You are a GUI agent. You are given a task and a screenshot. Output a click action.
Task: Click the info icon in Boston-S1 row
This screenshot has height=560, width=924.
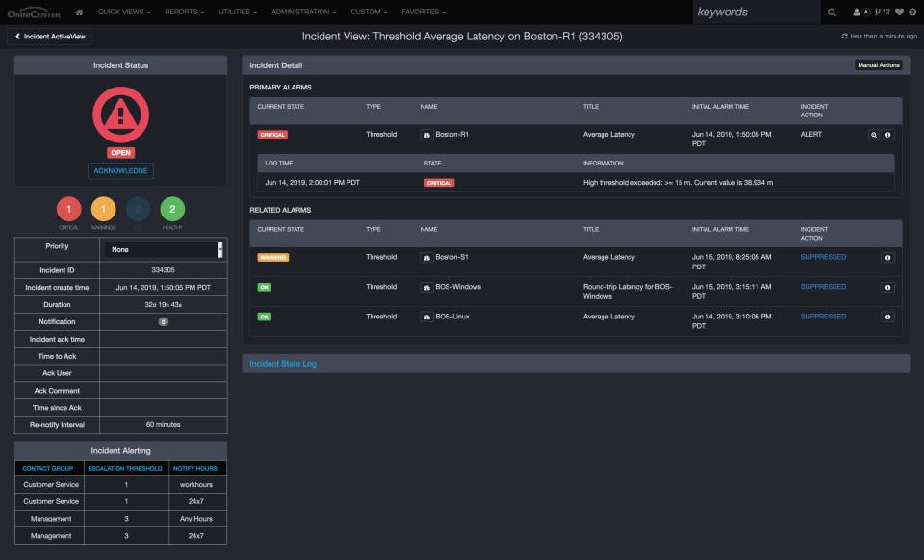pos(888,258)
